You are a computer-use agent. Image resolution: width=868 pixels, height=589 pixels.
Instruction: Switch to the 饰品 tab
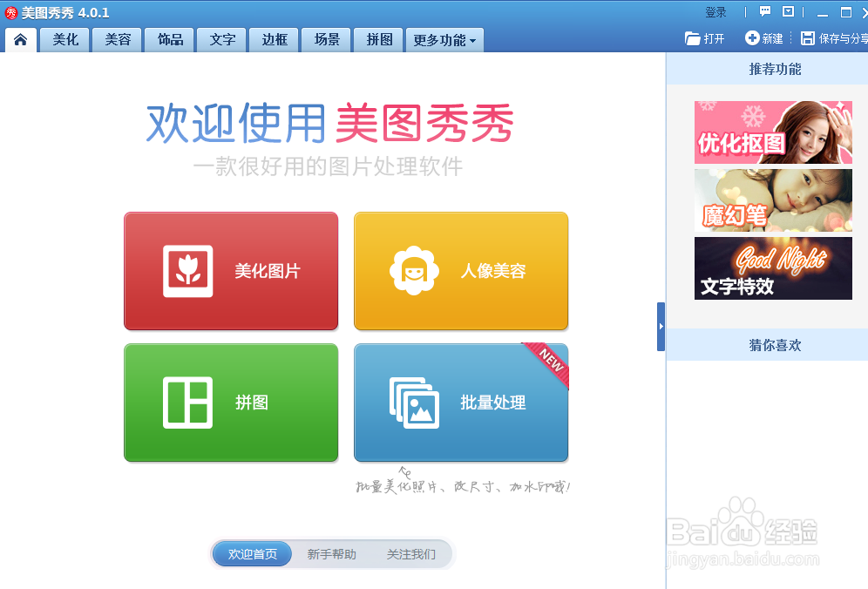tap(170, 40)
